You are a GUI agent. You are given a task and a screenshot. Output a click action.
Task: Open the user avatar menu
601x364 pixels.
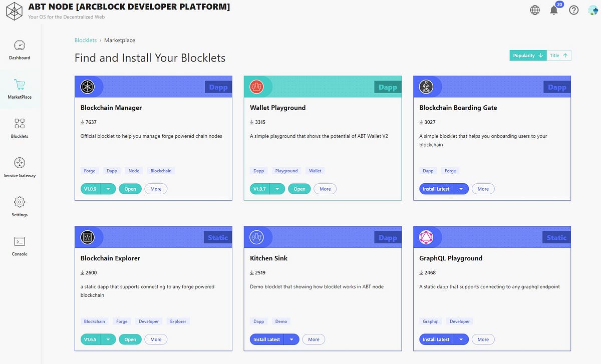pyautogui.click(x=593, y=10)
